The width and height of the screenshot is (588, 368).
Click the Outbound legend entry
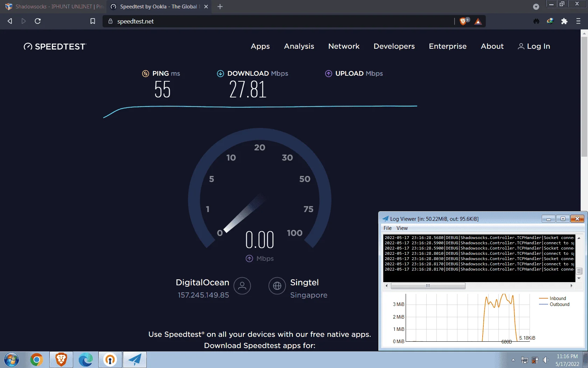coord(554,305)
